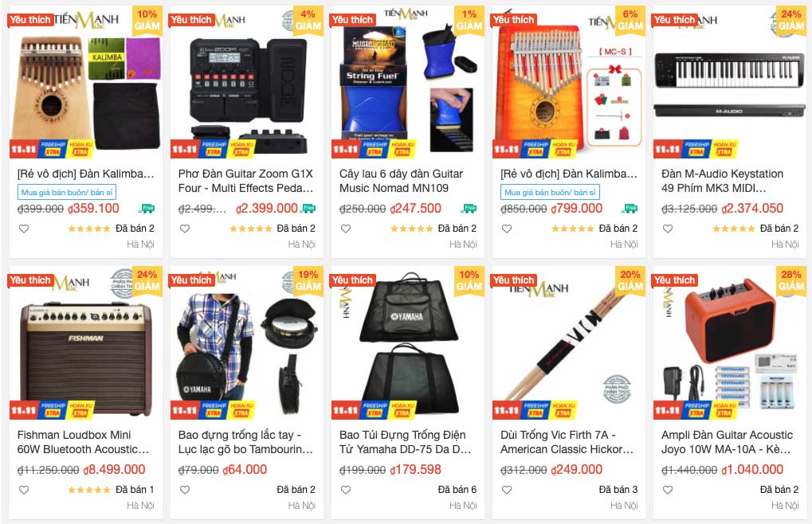
Task: Open the Vic Firth drumsticks product image
Action: (x=569, y=342)
